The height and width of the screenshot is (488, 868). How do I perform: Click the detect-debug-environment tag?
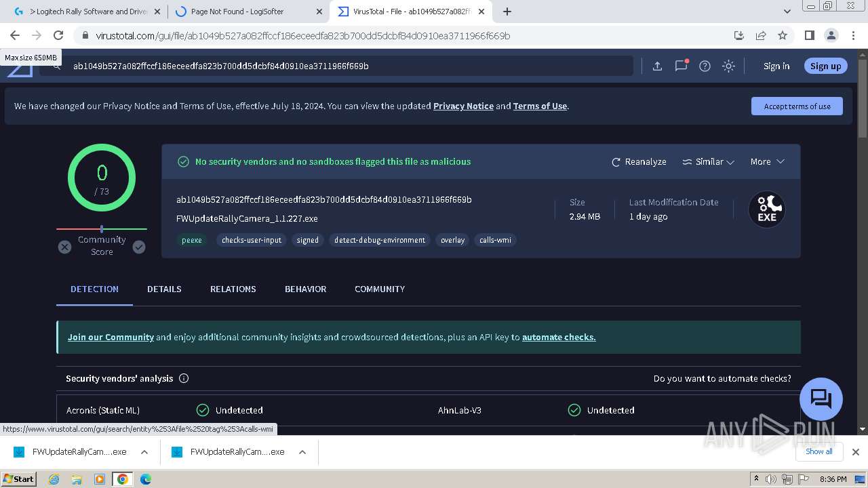pos(380,240)
